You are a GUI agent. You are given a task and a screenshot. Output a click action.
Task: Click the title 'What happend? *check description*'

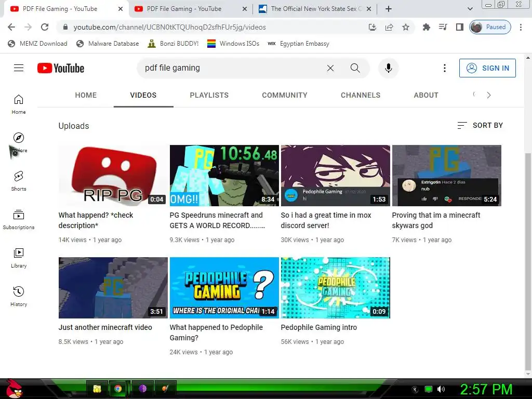click(x=96, y=220)
